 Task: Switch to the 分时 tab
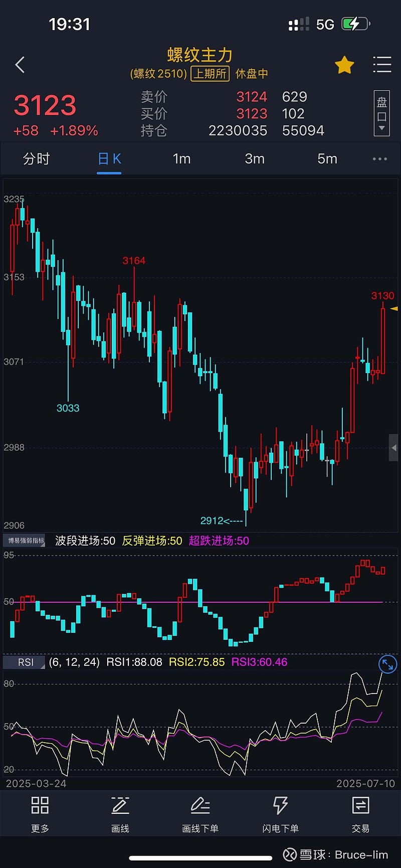[37, 159]
